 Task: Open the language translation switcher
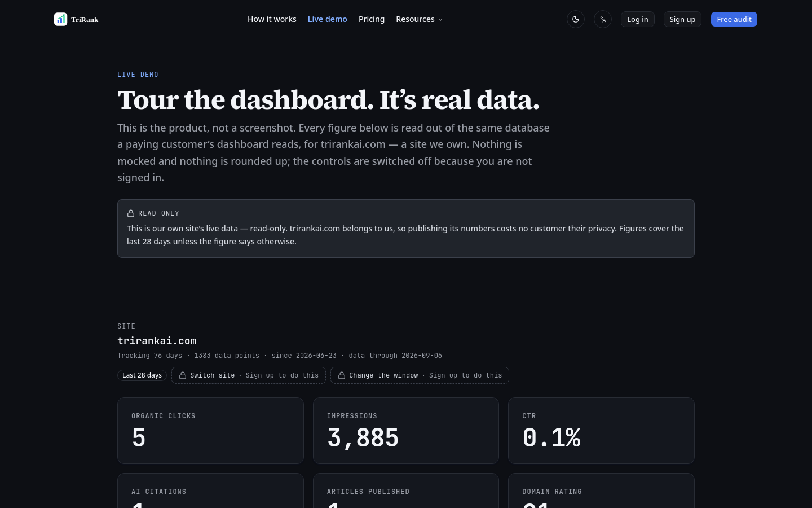click(603, 19)
